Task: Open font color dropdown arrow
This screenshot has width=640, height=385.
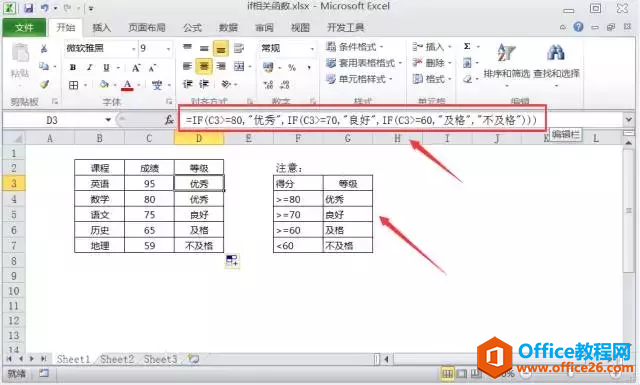Action: [x=139, y=85]
